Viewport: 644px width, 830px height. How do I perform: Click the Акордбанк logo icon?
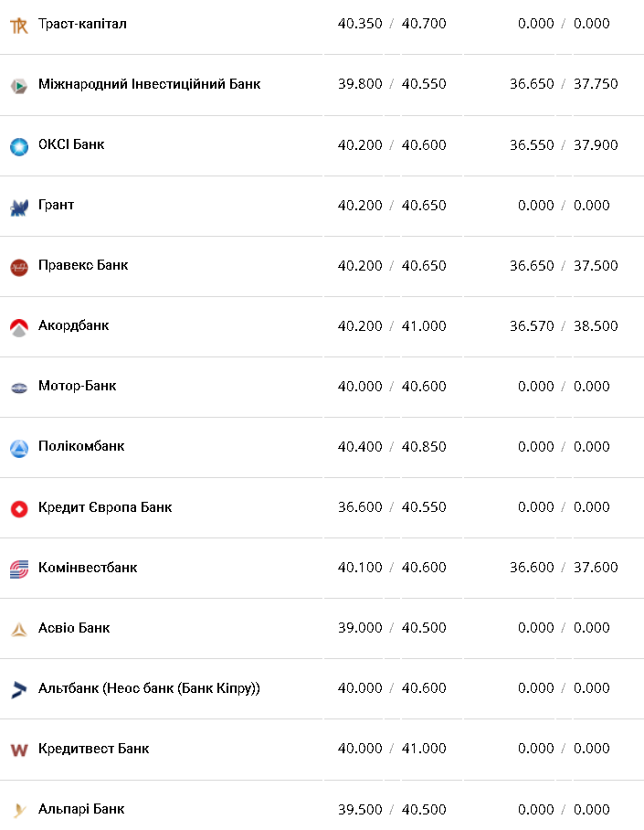(x=19, y=327)
